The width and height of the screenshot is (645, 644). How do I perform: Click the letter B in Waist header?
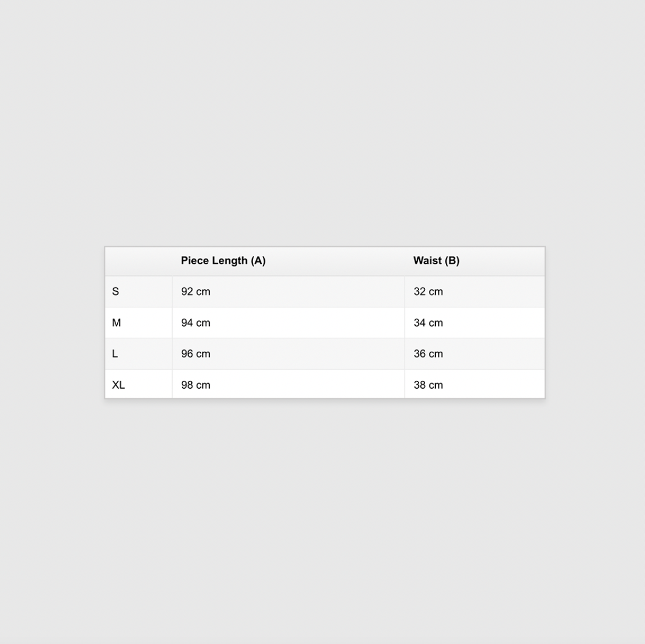point(451,260)
